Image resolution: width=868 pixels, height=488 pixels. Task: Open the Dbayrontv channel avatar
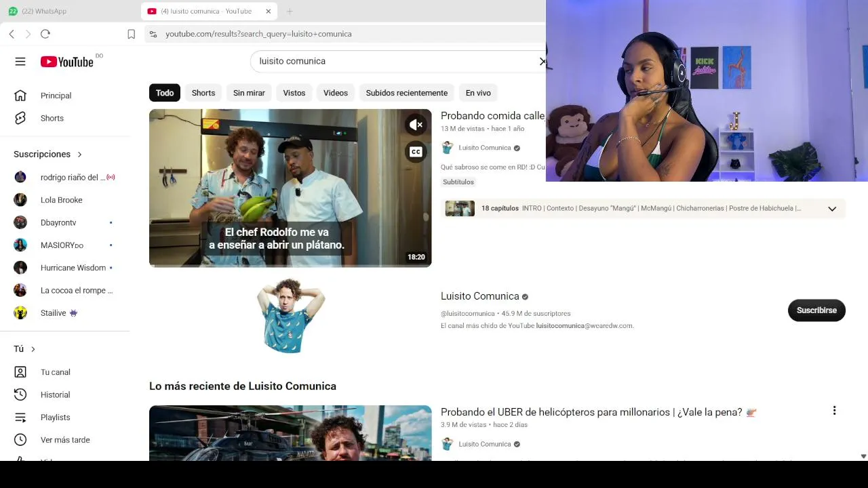pyautogui.click(x=20, y=222)
